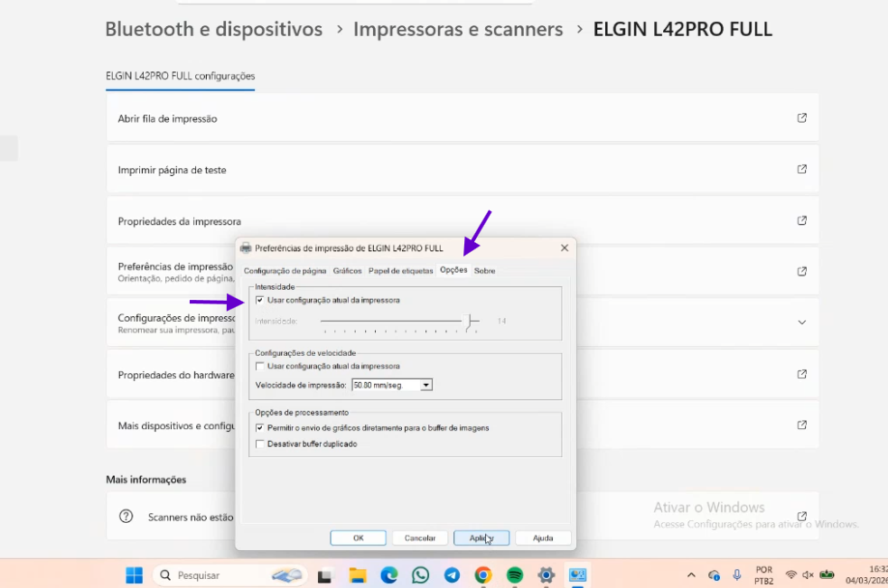The height and width of the screenshot is (588, 888).
Task: Open Telegram from the taskbar
Action: point(452,575)
